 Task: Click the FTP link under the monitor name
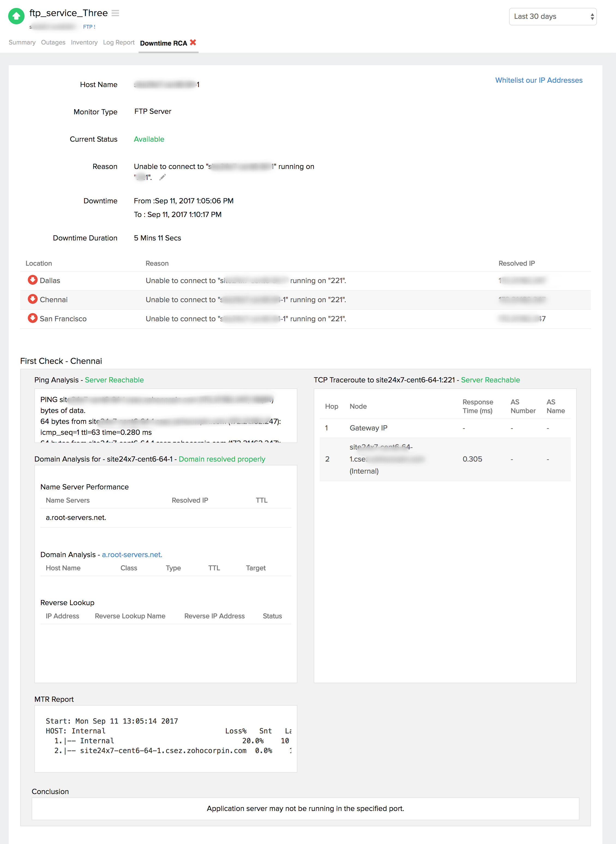(x=88, y=27)
